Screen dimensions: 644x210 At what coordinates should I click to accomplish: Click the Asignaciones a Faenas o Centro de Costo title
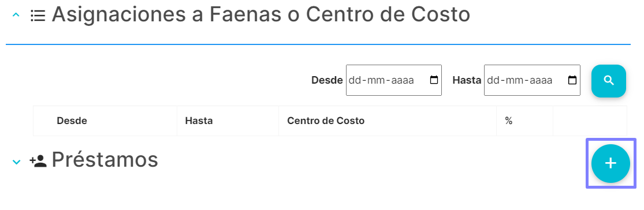261,15
